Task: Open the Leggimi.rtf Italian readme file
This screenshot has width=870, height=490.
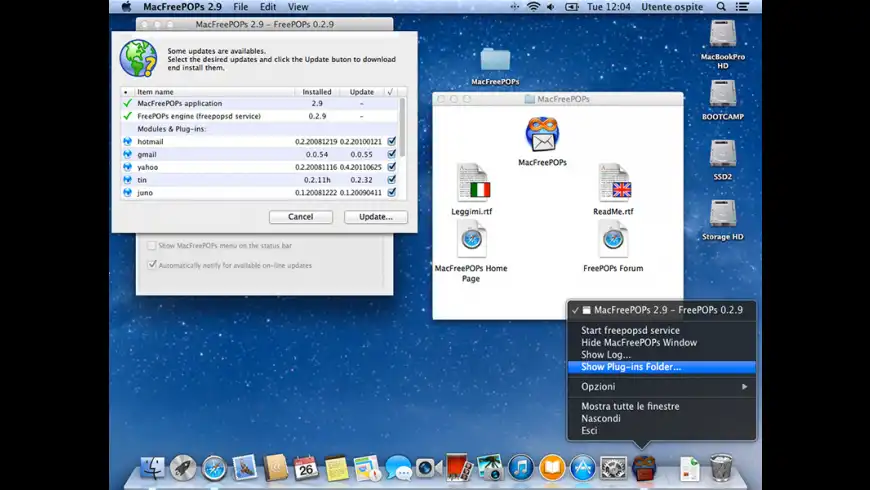Action: tap(472, 183)
